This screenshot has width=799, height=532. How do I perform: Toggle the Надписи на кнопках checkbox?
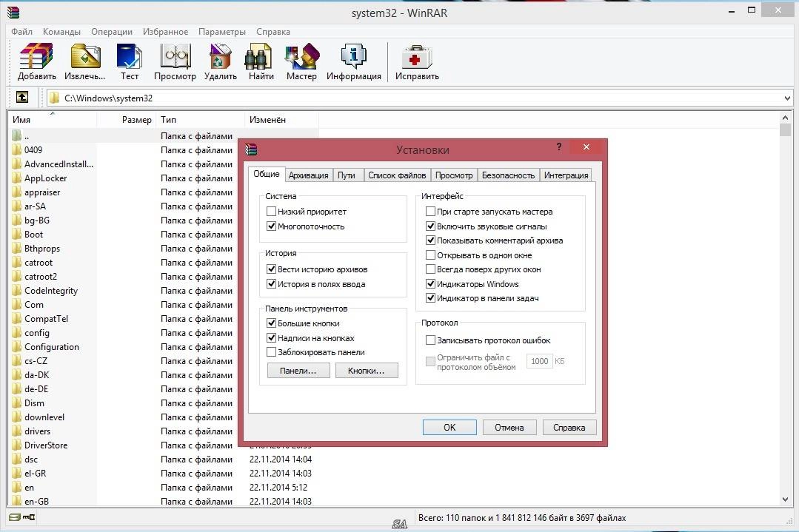(271, 337)
